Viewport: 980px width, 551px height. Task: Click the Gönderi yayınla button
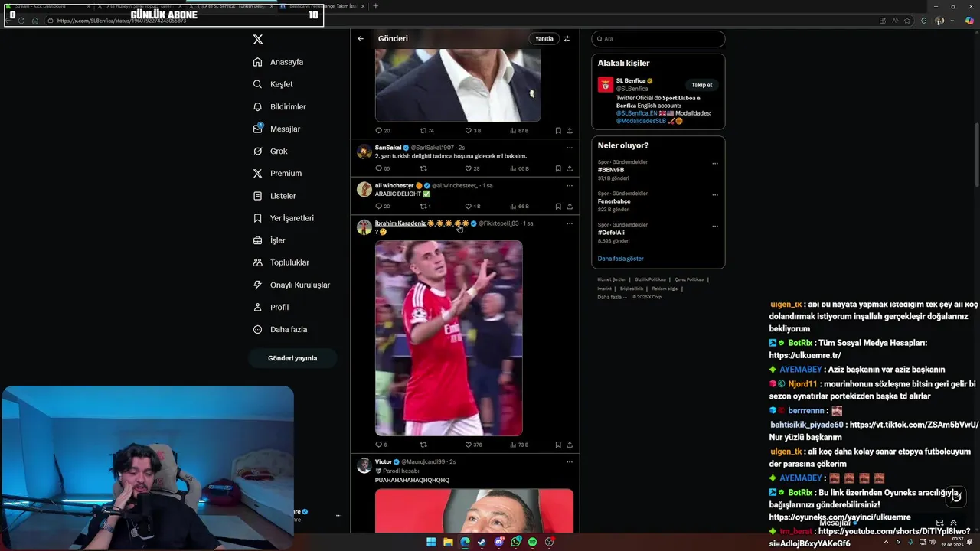(292, 358)
